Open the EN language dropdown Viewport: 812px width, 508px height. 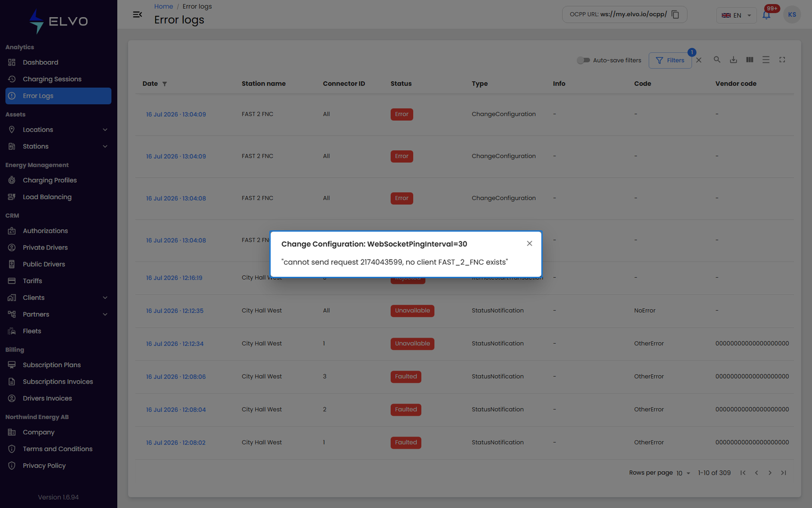pos(736,15)
